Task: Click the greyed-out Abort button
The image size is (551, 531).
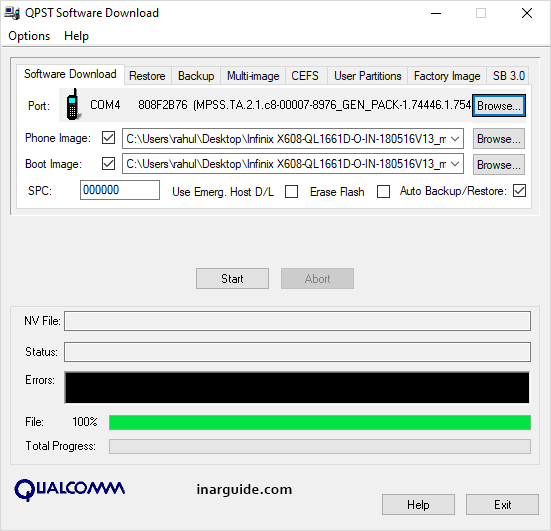Action: (317, 279)
